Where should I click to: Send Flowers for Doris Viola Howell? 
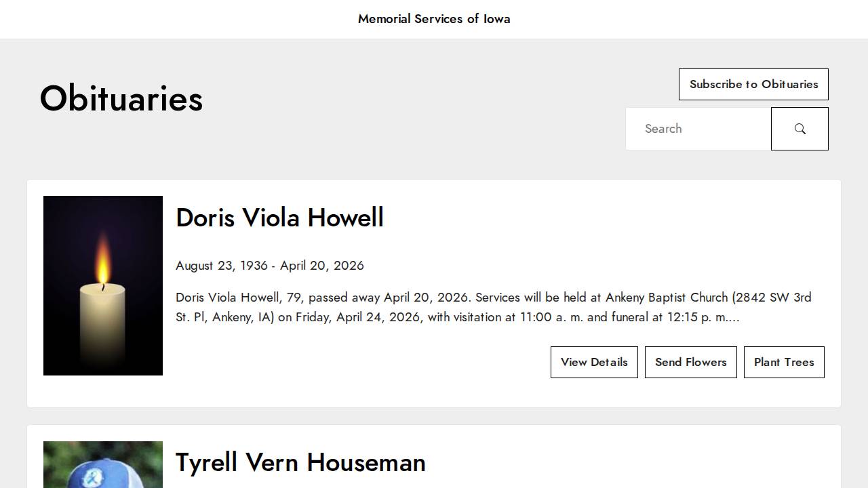[x=690, y=362]
